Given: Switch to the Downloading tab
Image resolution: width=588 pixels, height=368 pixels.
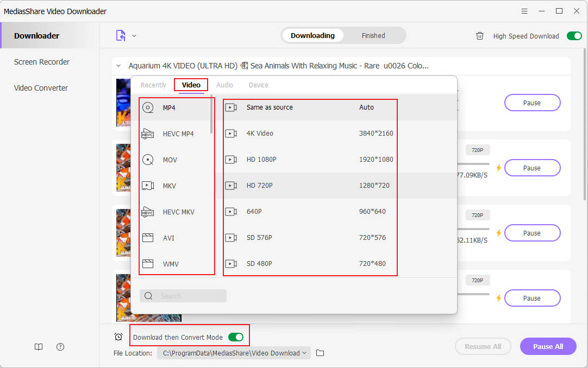Looking at the screenshot, I should (312, 36).
